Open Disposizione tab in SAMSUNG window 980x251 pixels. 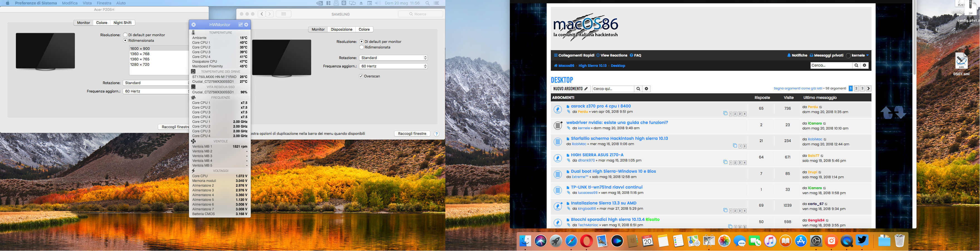coord(341,29)
